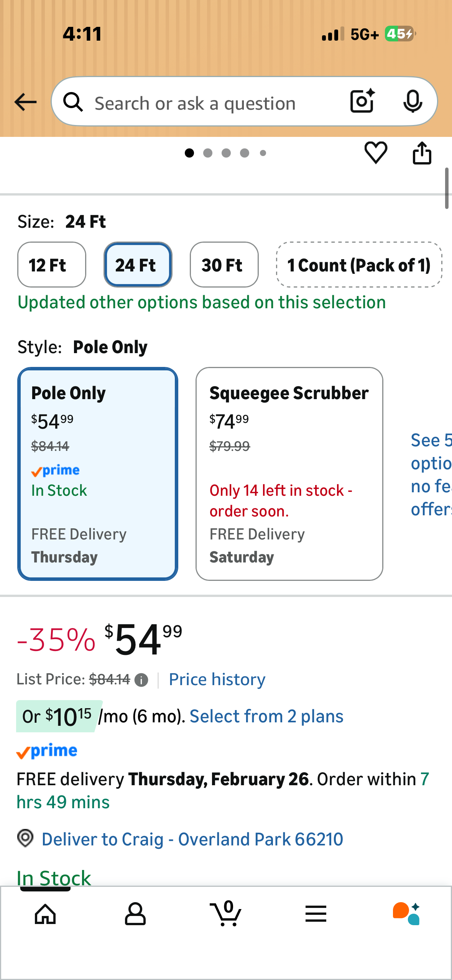Screen dimensions: 452x980
Task: Tap the back arrow icon
Action: 25,102
